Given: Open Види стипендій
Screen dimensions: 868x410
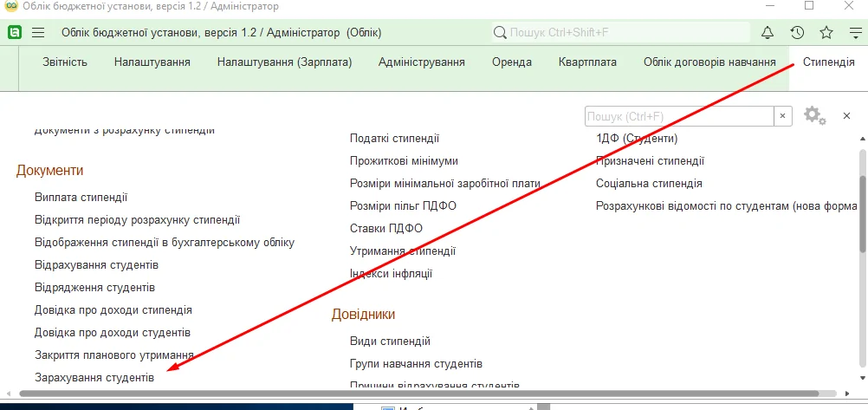Looking at the screenshot, I should coord(390,342).
